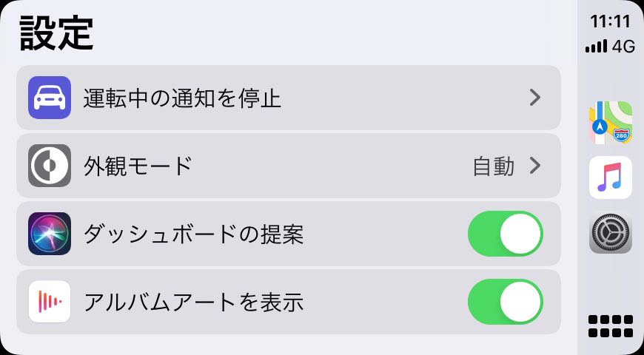This screenshot has width=644, height=355.
Task: Click the 設定 page title
Action: tap(56, 33)
